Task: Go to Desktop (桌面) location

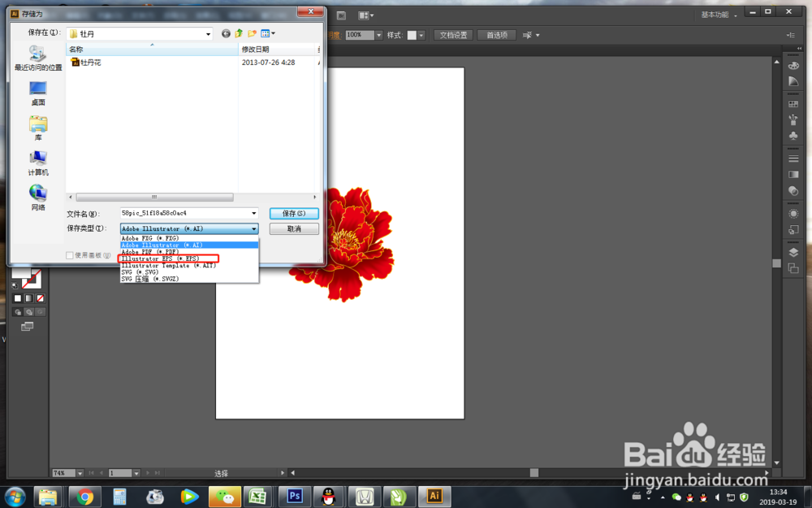Action: [38, 93]
